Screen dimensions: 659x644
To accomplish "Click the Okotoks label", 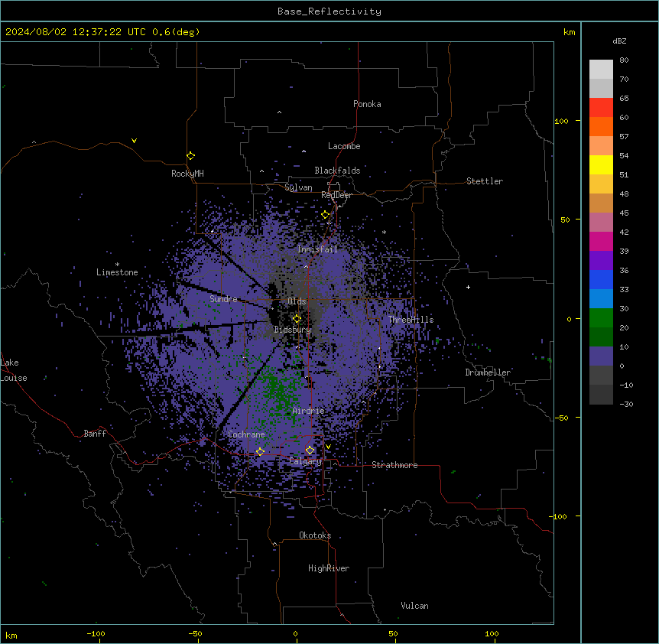I will tap(315, 535).
